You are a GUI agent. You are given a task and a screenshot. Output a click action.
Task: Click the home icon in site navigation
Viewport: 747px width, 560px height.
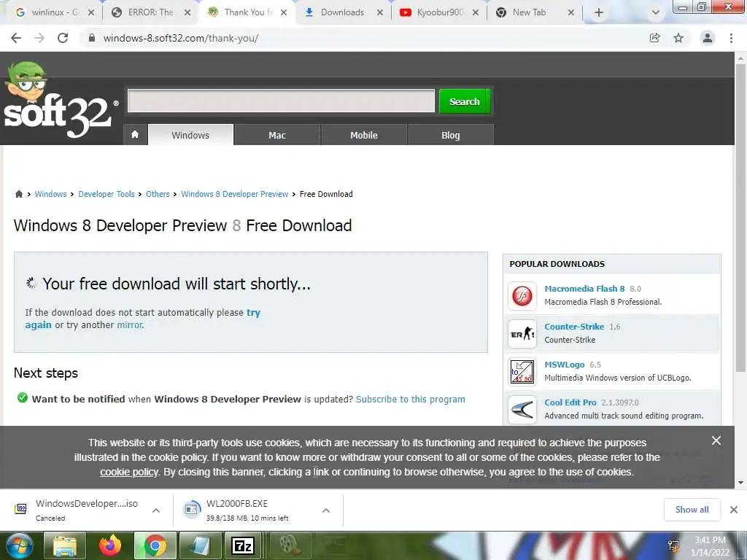click(x=135, y=135)
